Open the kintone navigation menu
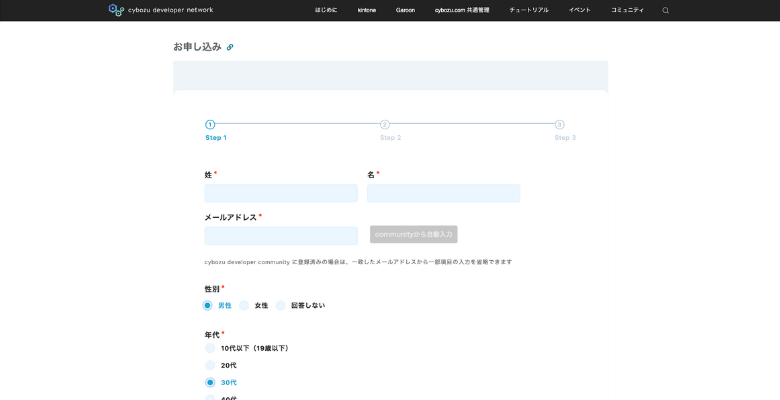Screen dimensions: 780x400 (367, 10)
